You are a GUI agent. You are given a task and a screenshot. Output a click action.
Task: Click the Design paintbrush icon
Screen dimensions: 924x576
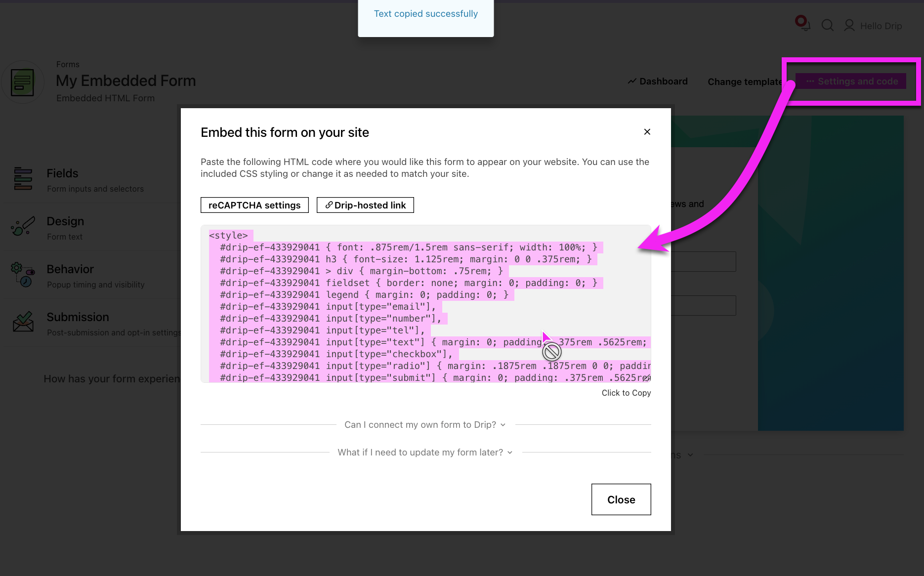pyautogui.click(x=23, y=226)
